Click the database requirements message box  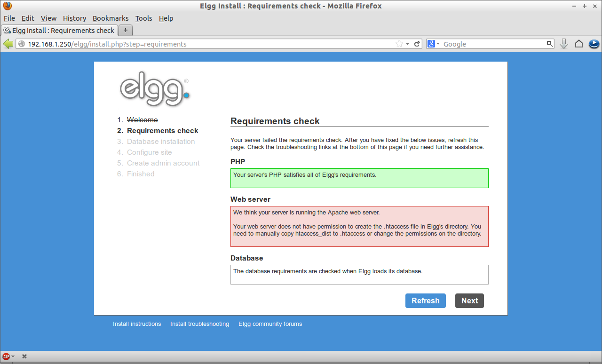359,275
